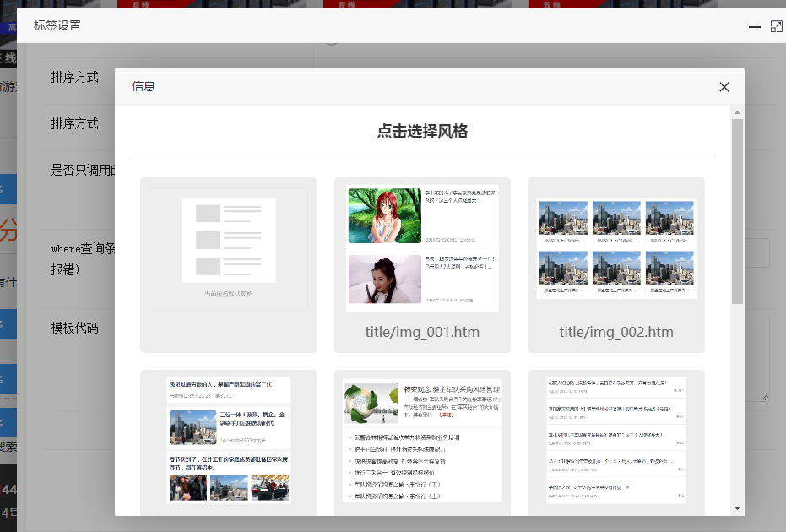Click the title/img_001.htm label text
The width and height of the screenshot is (786, 532).
[422, 332]
